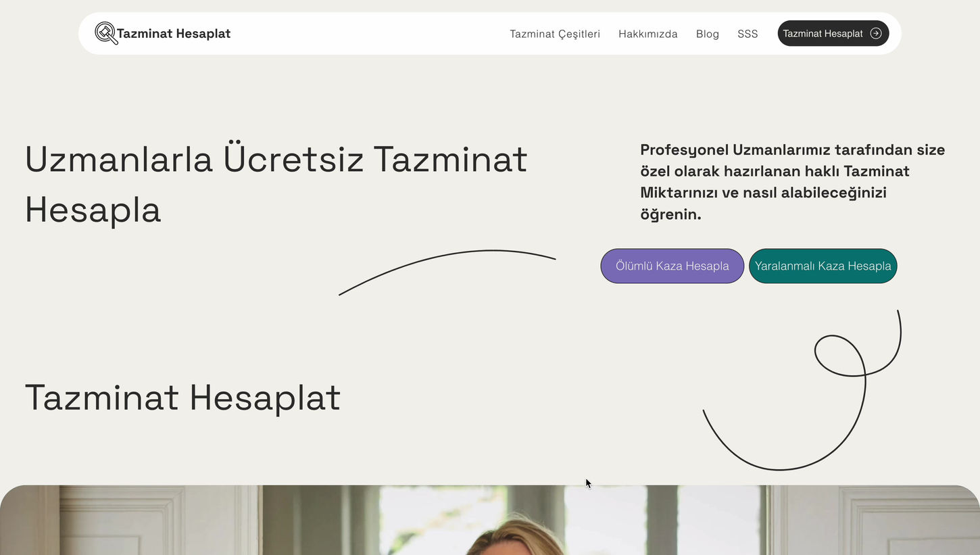Click the large Tazminat Hesaplat section heading
This screenshot has width=980, height=555.
182,397
